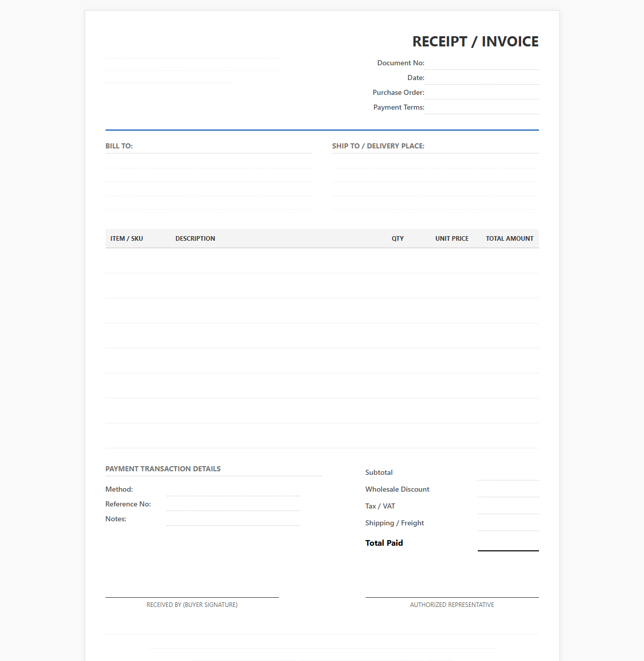Viewport: 644px width, 661px height.
Task: Click the RECEIPT / INVOICE title
Action: click(x=475, y=41)
